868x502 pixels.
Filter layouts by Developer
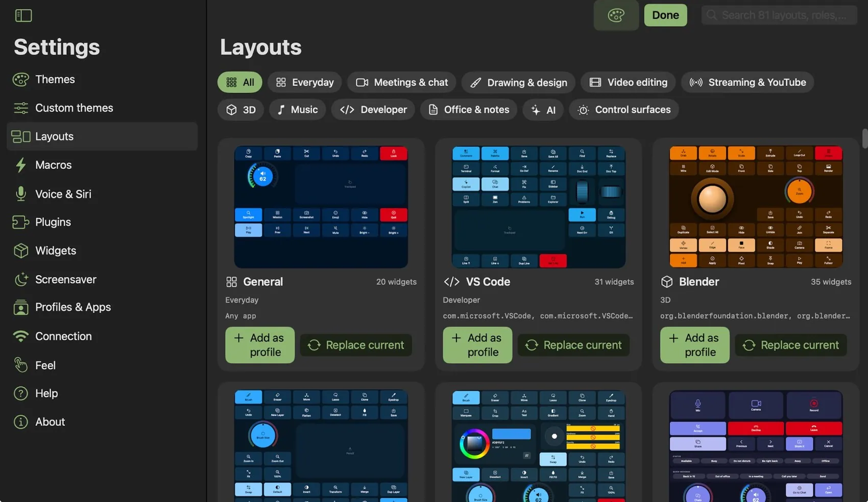tap(373, 110)
